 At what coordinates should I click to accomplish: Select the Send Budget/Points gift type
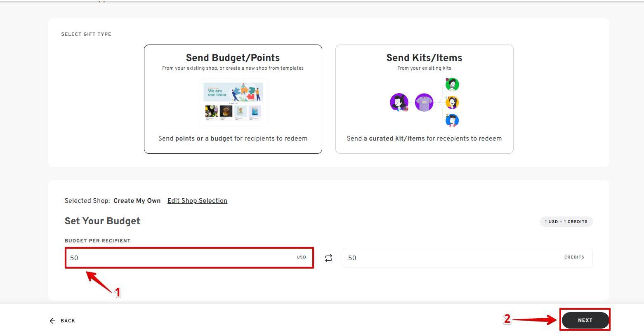(x=233, y=99)
